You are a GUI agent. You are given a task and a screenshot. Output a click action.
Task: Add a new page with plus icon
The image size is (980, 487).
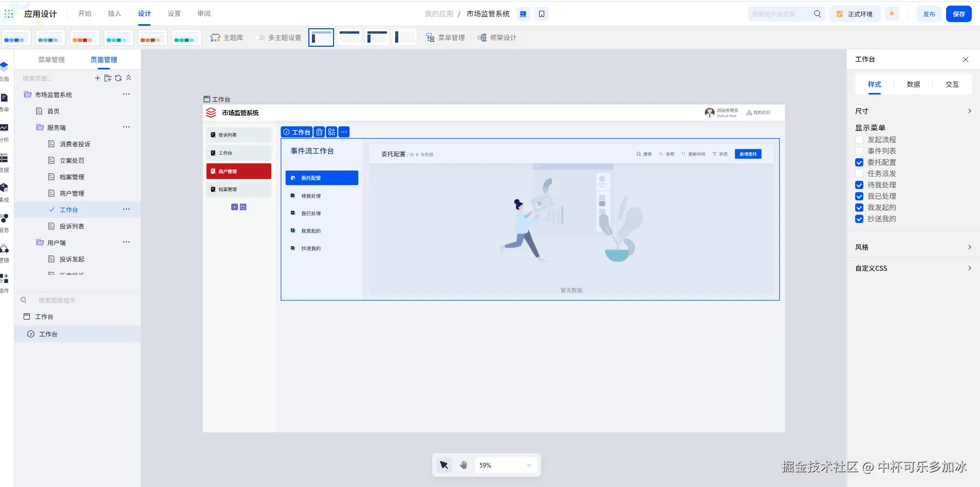click(x=98, y=78)
